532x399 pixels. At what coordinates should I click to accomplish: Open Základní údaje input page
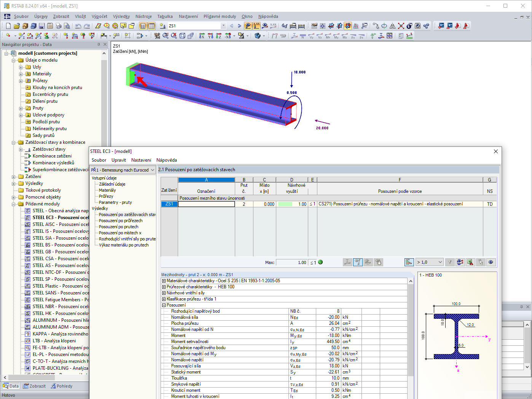112,184
